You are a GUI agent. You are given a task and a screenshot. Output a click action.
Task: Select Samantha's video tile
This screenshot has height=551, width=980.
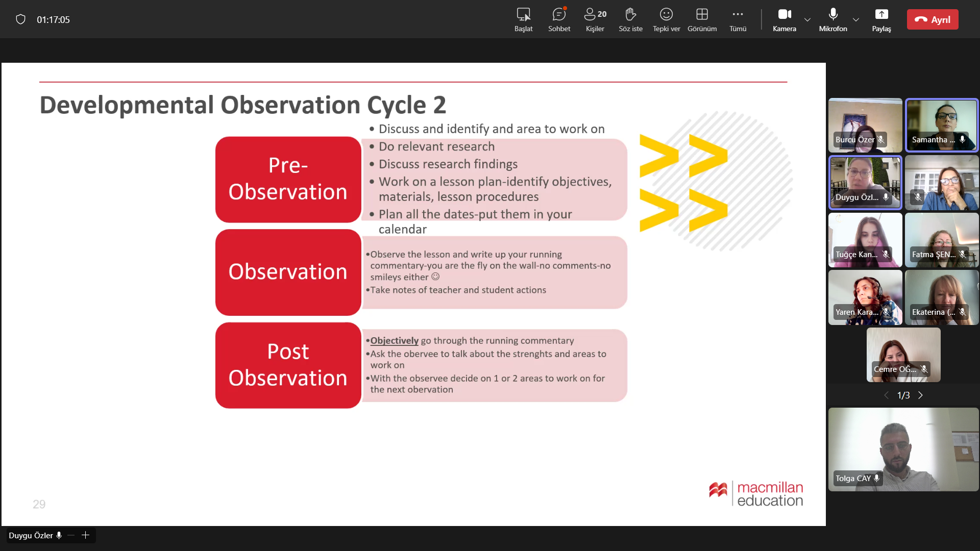[942, 125]
